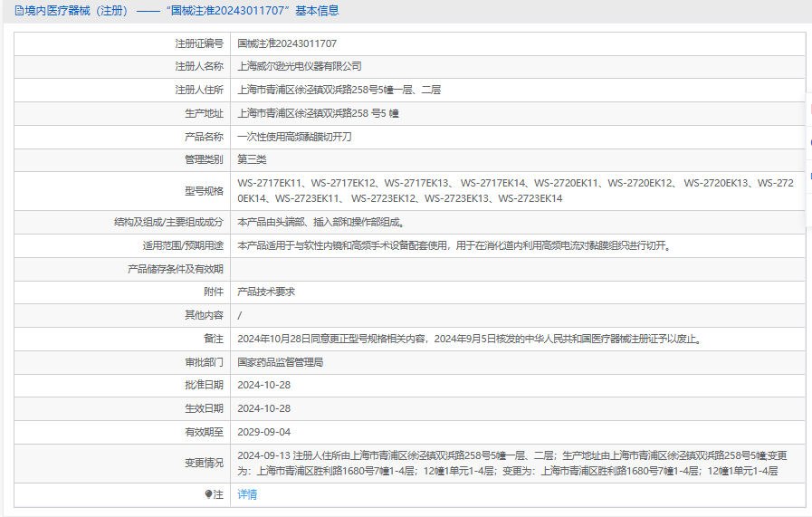Viewport: 812px width, 517px height.
Task: Click the 附件 value 产品技术要求
Action: click(266, 292)
